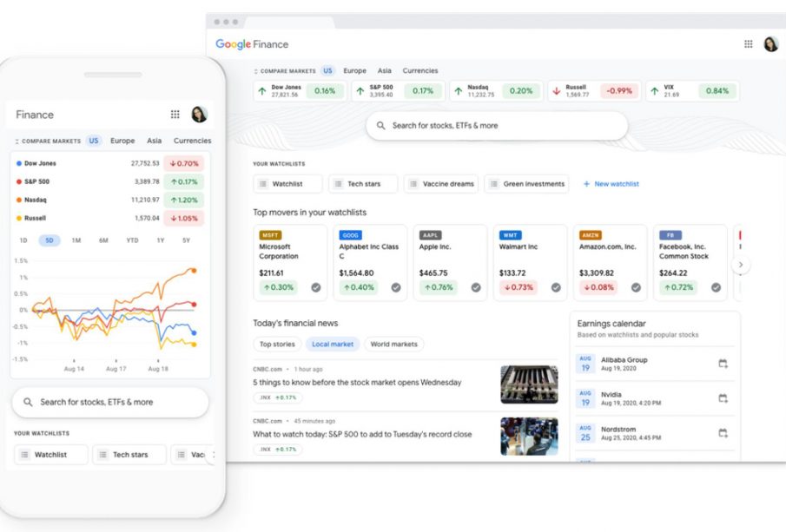Click list icon on Green investments chip

coord(494,184)
